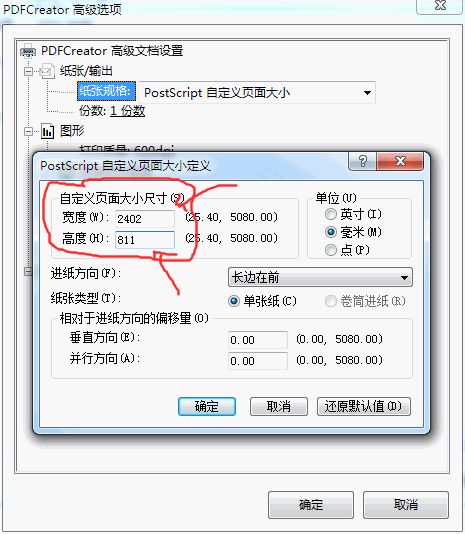Select the 点 unit radio button

(330, 250)
